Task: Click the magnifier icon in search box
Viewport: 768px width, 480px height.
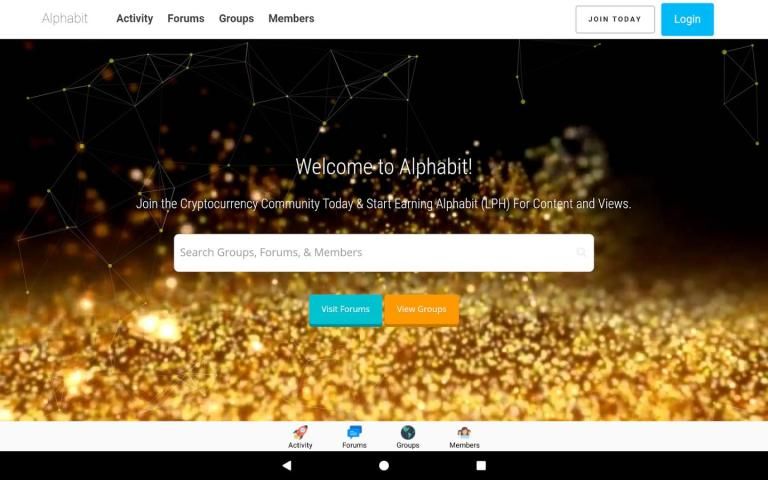Action: point(581,252)
